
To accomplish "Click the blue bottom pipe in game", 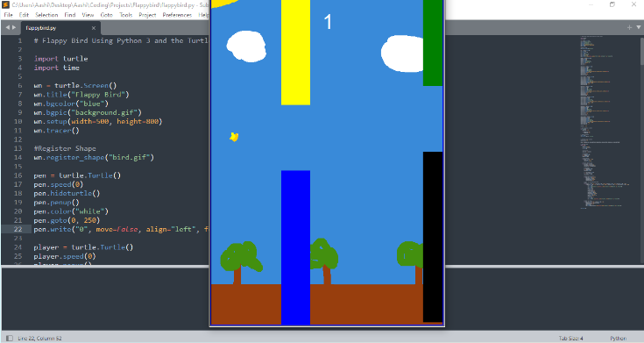I will tap(295, 247).
